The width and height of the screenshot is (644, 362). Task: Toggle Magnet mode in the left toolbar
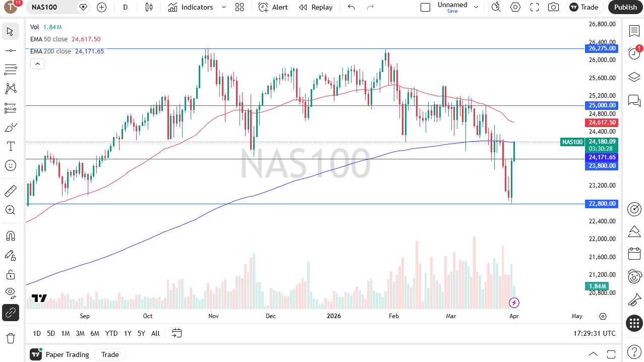pyautogui.click(x=11, y=235)
